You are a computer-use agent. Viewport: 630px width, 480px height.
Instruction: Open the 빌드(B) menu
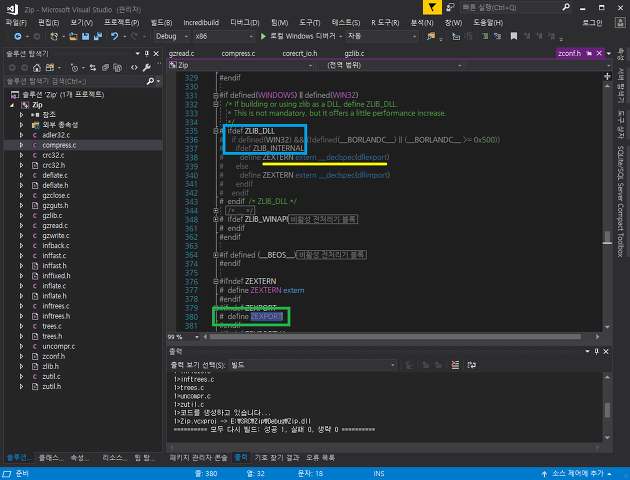coord(161,22)
